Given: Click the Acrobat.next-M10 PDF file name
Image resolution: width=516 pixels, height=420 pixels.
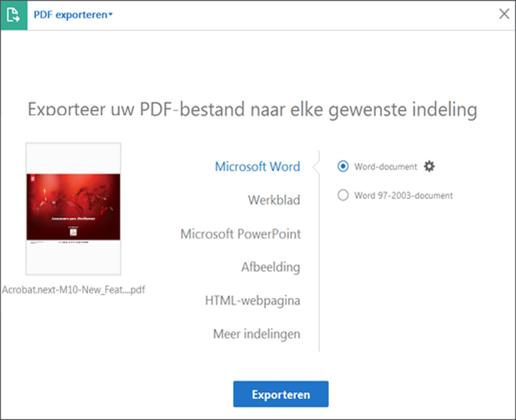Looking at the screenshot, I should pyautogui.click(x=73, y=290).
